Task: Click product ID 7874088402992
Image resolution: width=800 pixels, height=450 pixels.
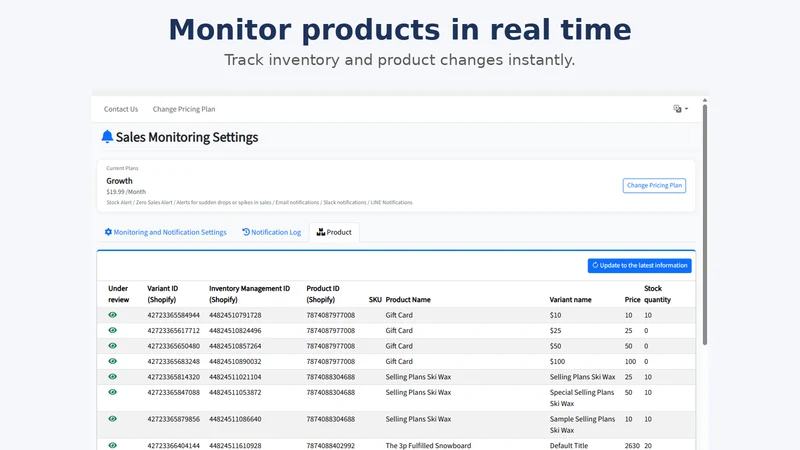Action: click(x=331, y=445)
